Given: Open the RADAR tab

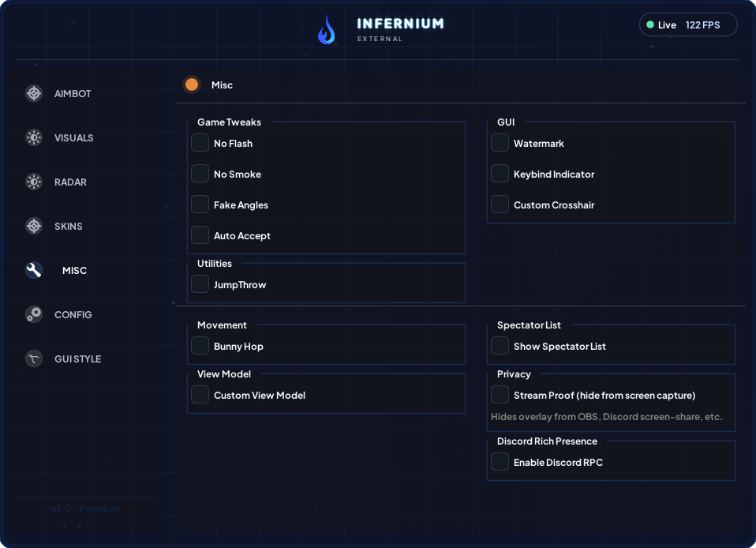Looking at the screenshot, I should tap(70, 182).
